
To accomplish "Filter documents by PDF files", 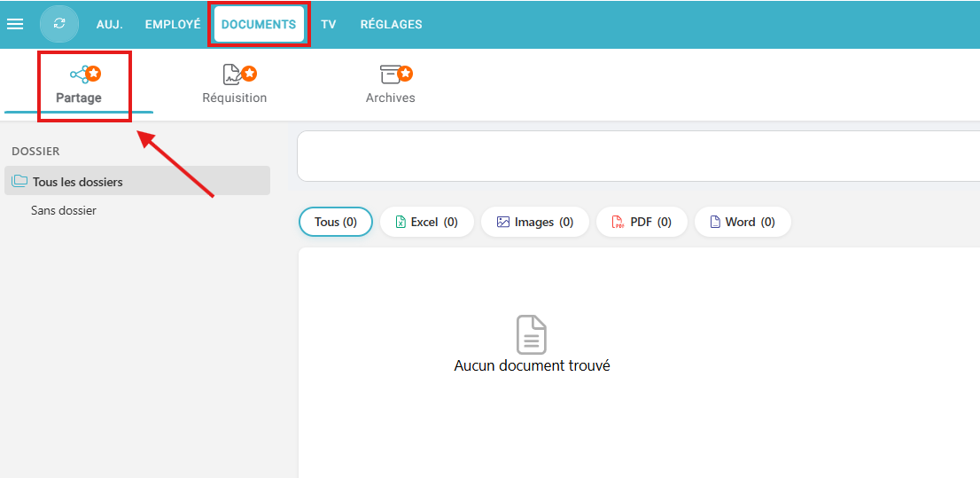I will 642,222.
